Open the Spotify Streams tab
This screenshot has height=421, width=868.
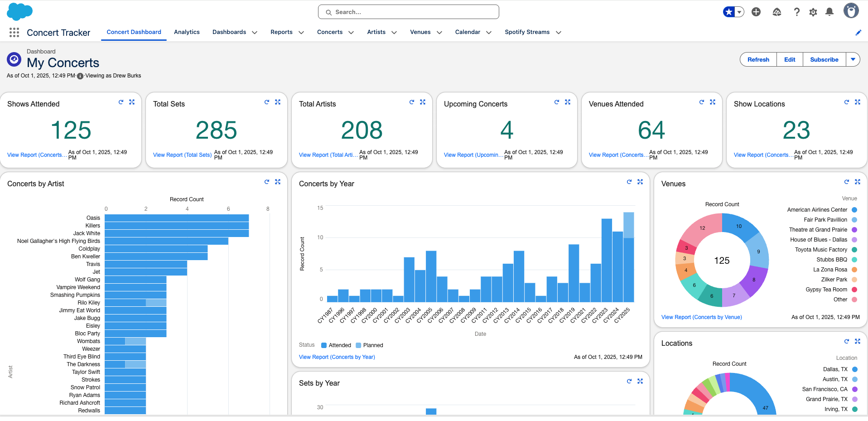coord(527,32)
